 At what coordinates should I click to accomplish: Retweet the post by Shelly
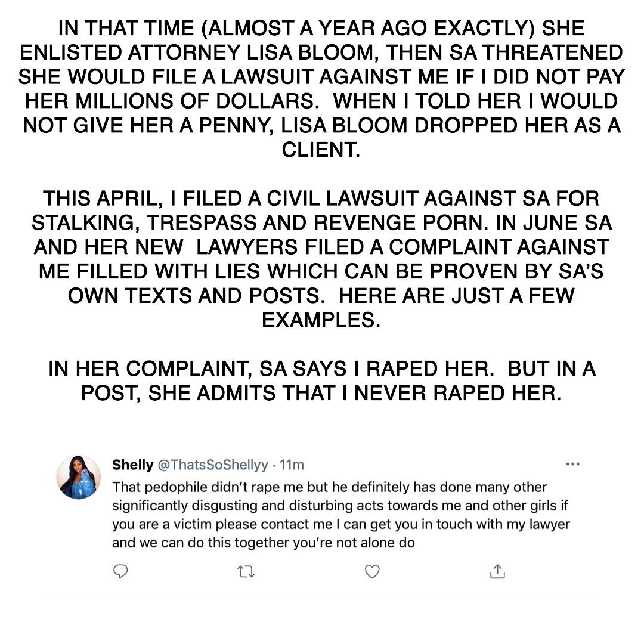(x=246, y=572)
